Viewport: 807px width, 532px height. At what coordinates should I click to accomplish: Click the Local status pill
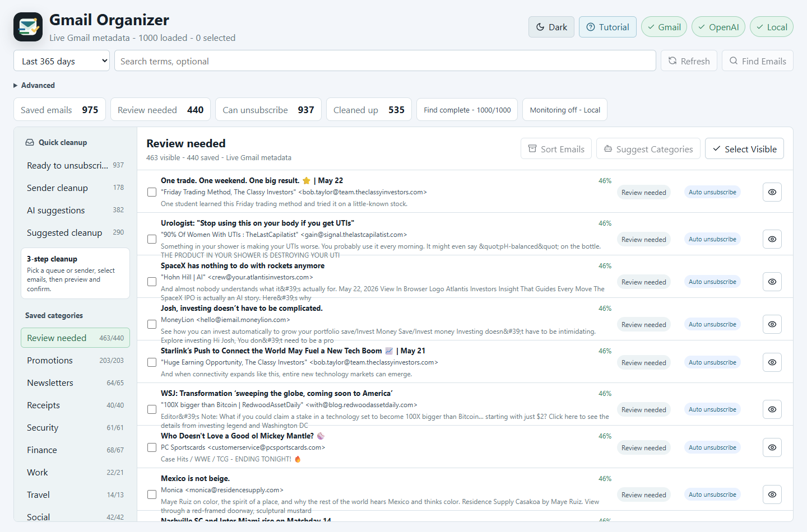click(x=772, y=27)
